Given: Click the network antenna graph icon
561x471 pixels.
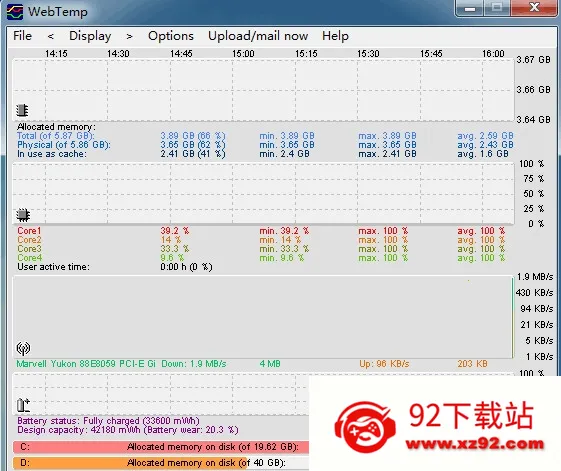Looking at the screenshot, I should 23,348.
